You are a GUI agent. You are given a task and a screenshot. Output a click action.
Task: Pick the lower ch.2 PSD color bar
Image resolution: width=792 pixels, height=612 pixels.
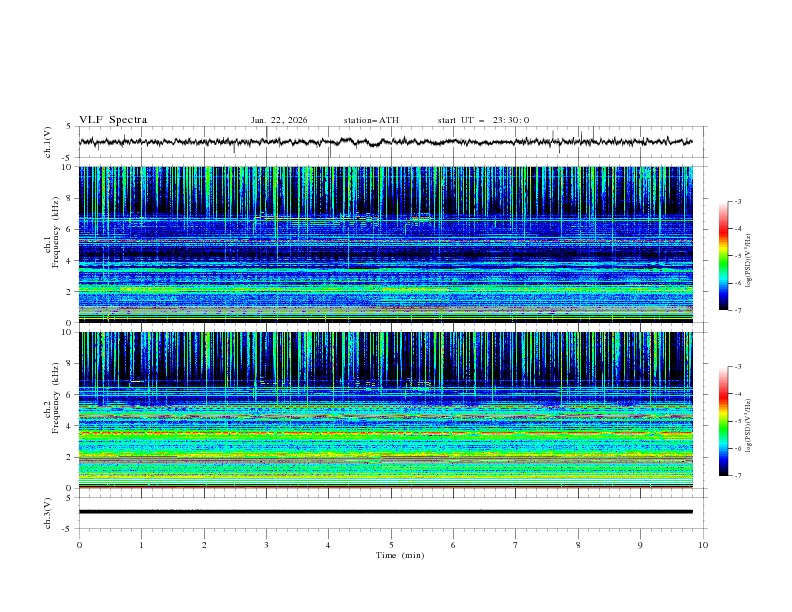coord(723,421)
